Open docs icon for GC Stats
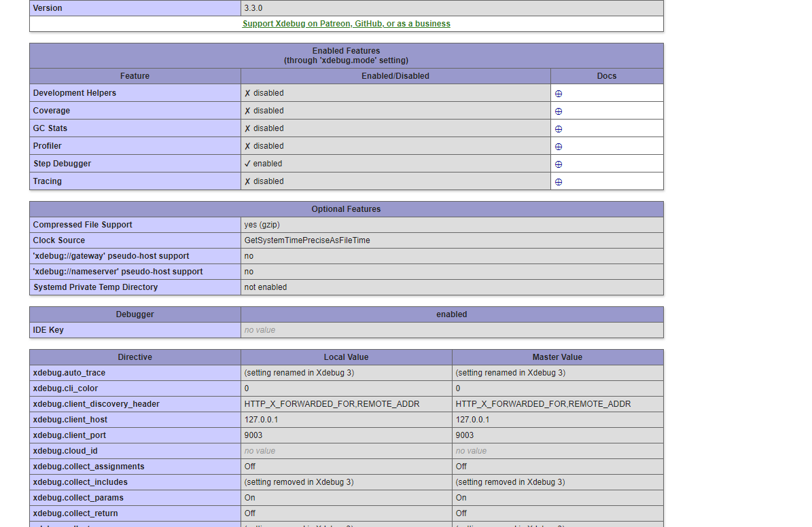Image resolution: width=812 pixels, height=527 pixels. tap(559, 129)
